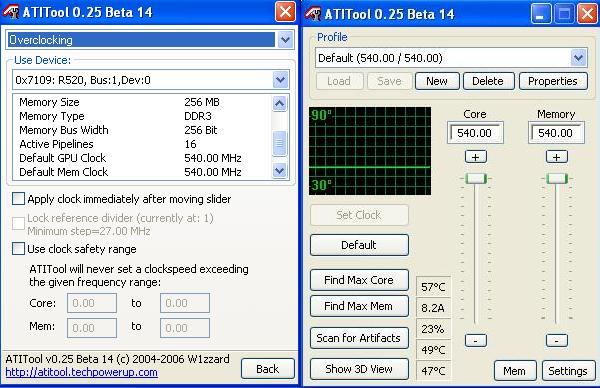Decrease Memory clock with minus button
The height and width of the screenshot is (388, 600).
click(557, 340)
